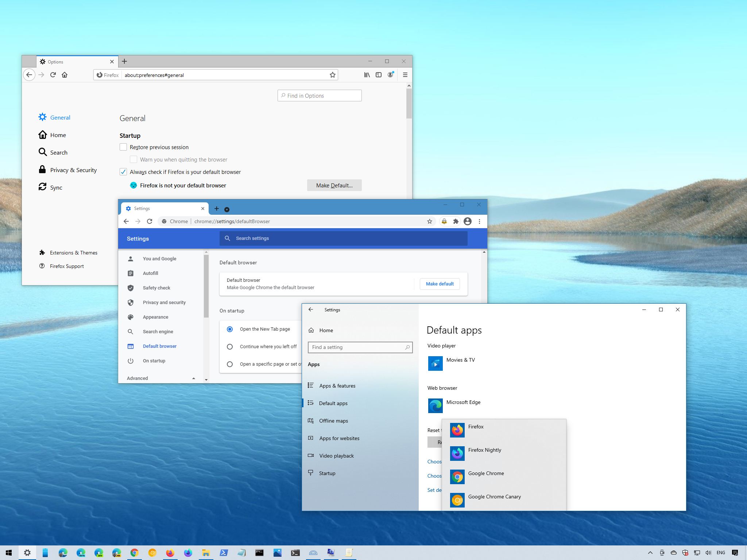The height and width of the screenshot is (560, 747).
Task: Open Firefox Sync category
Action: tap(50, 187)
